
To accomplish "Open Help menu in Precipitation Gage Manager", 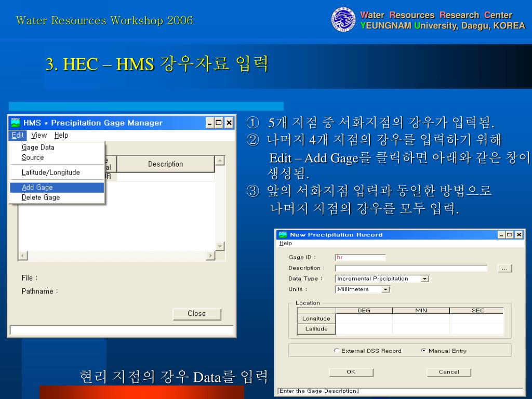I will (61, 136).
